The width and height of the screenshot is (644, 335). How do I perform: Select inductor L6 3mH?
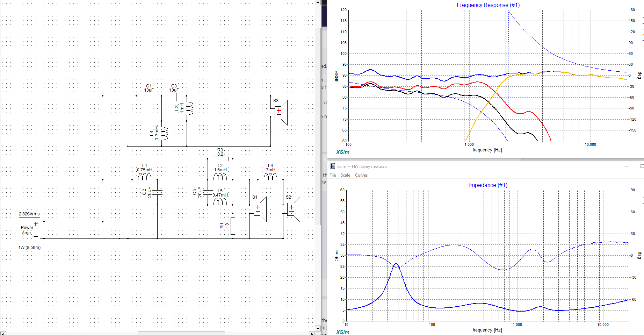(x=270, y=176)
